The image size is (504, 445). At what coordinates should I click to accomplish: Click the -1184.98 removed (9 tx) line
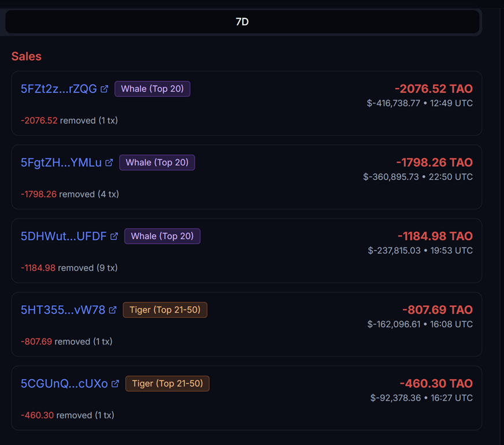[69, 268]
